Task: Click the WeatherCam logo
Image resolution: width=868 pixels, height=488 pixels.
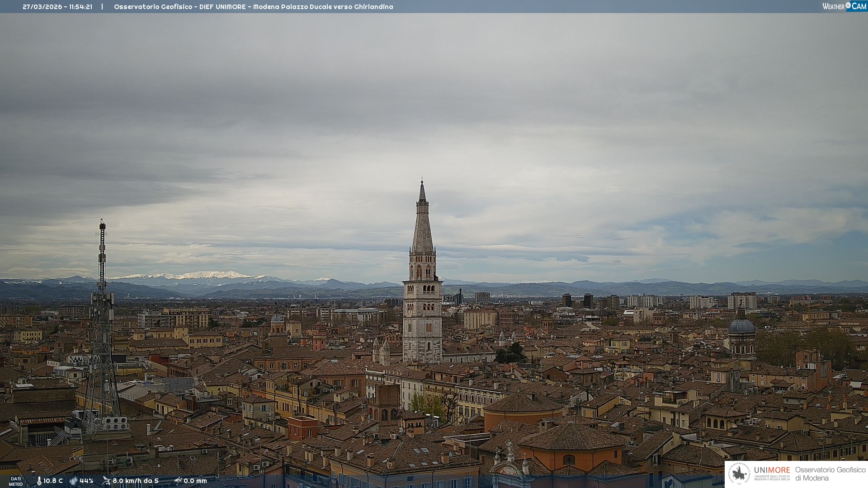Action: (x=844, y=6)
